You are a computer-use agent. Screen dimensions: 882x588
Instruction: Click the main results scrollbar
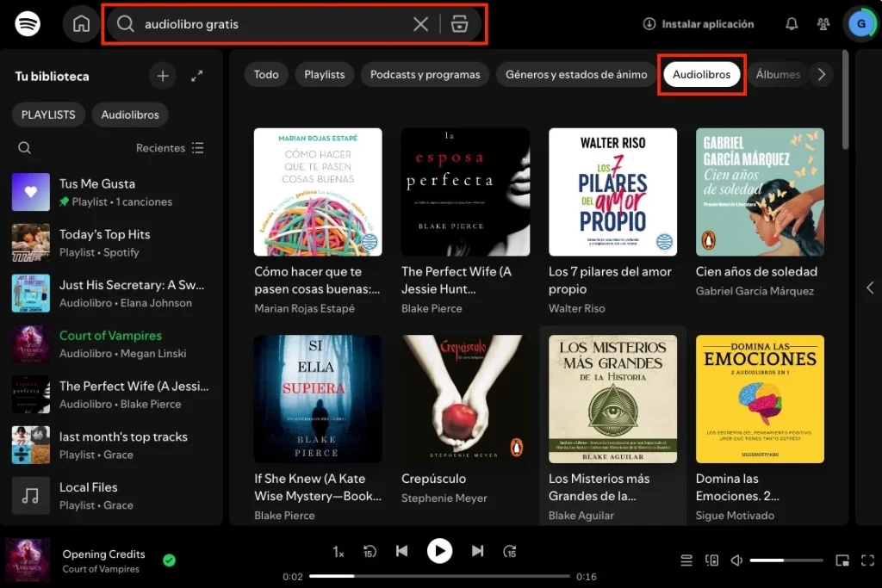click(845, 100)
